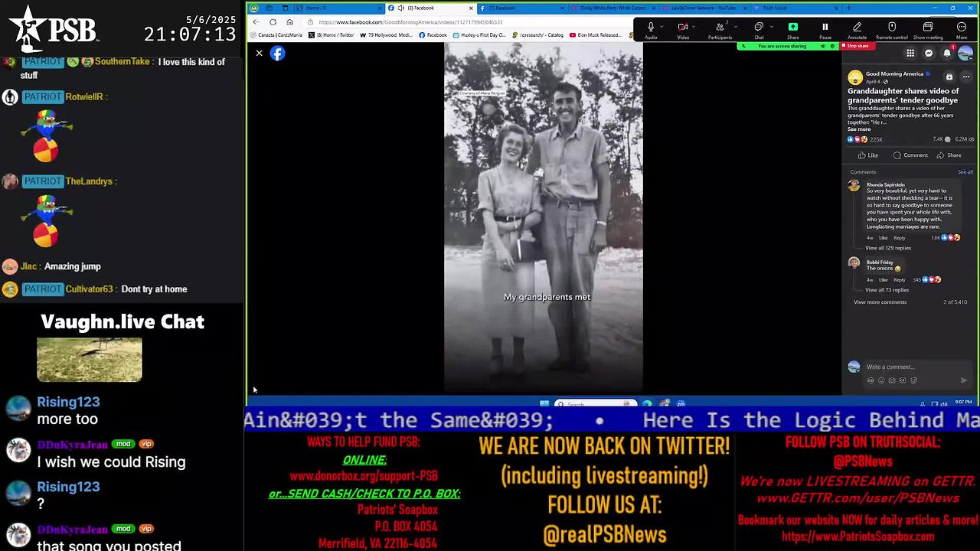The width and height of the screenshot is (980, 551).
Task: Open Participants panel in Zoom toolbar
Action: coord(719,30)
